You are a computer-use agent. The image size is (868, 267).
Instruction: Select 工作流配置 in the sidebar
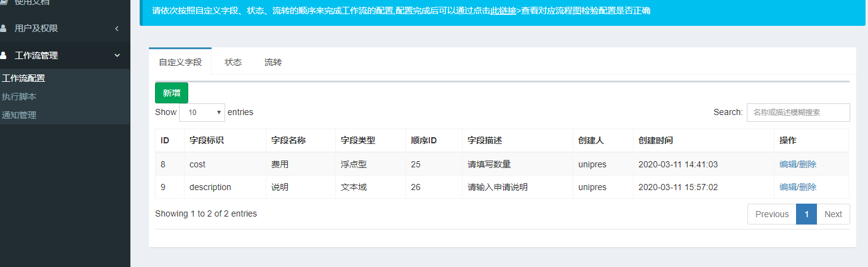click(23, 78)
